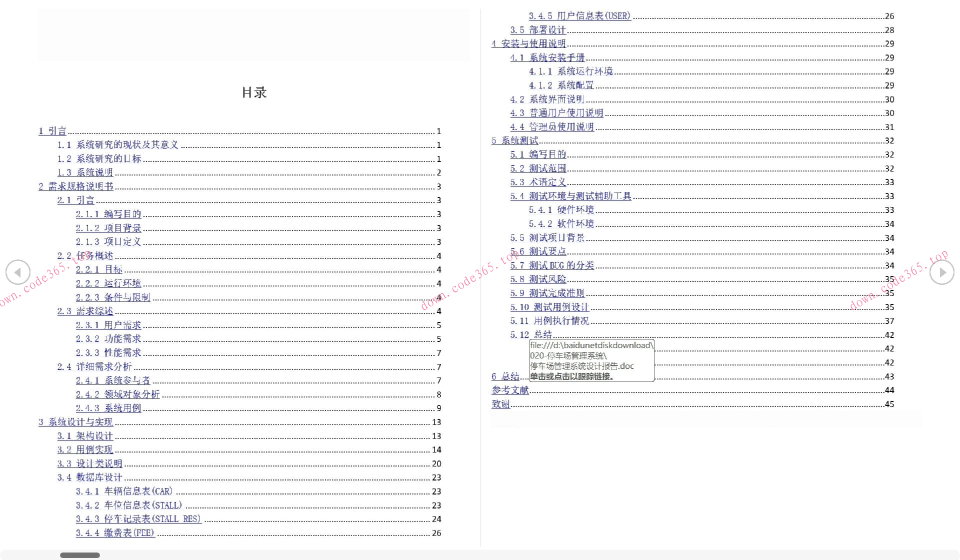Follow the '5.7 测试BUG的分类' link

[552, 265]
